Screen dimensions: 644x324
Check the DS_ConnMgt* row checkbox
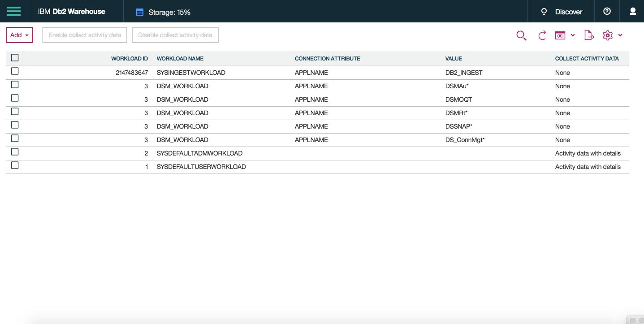click(15, 138)
